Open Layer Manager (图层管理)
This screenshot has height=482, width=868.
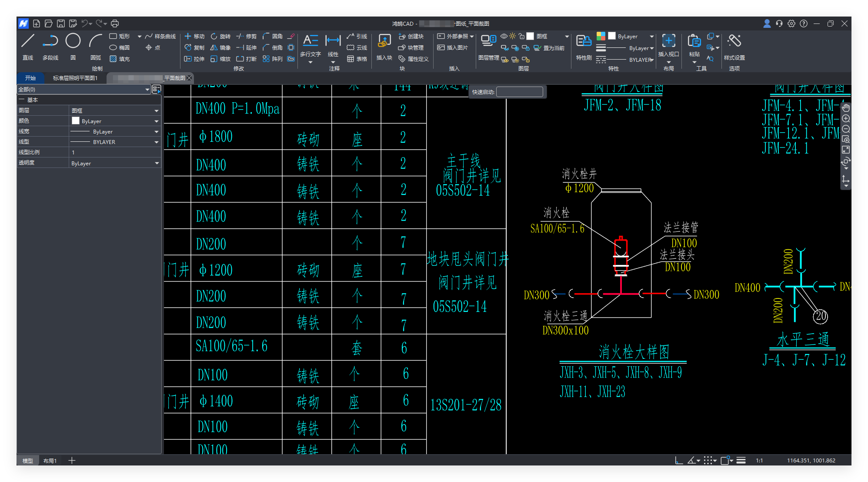pyautogui.click(x=488, y=41)
